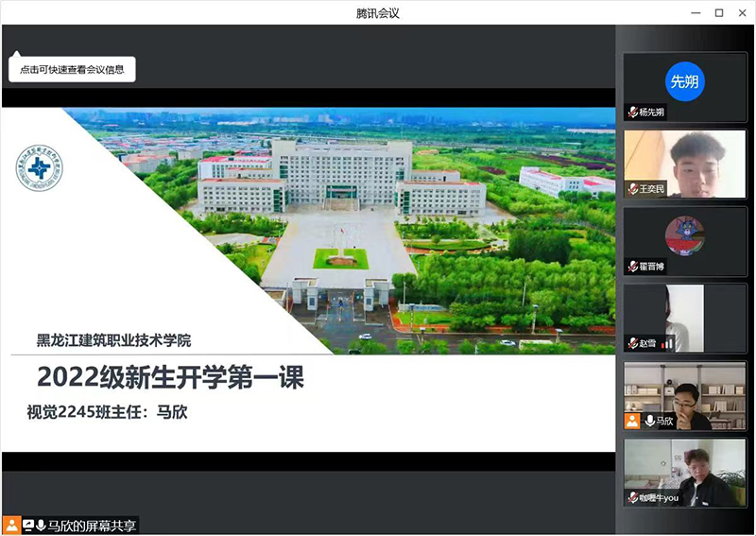Viewport: 756px width, 536px height.
Task: Click blue 先朔 avatar circle
Action: click(x=684, y=81)
